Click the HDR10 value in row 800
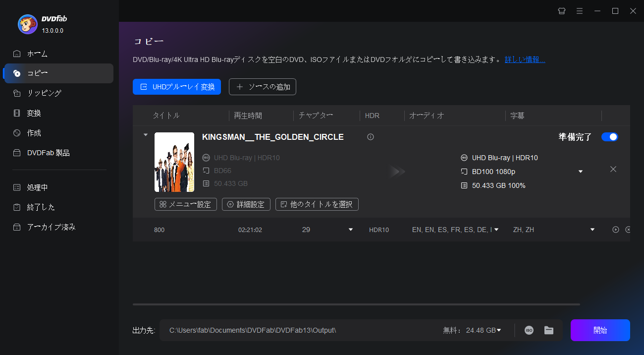The width and height of the screenshot is (644, 355). 379,230
